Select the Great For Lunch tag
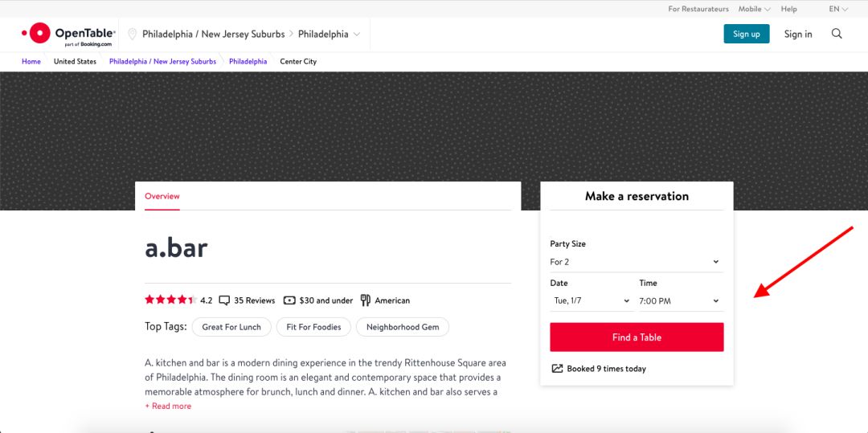The image size is (868, 433). coord(231,327)
